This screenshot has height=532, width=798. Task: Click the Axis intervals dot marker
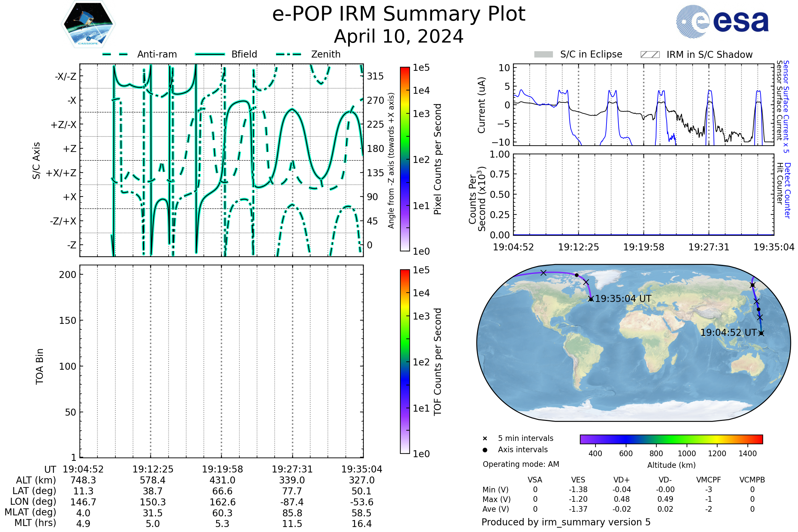click(485, 450)
